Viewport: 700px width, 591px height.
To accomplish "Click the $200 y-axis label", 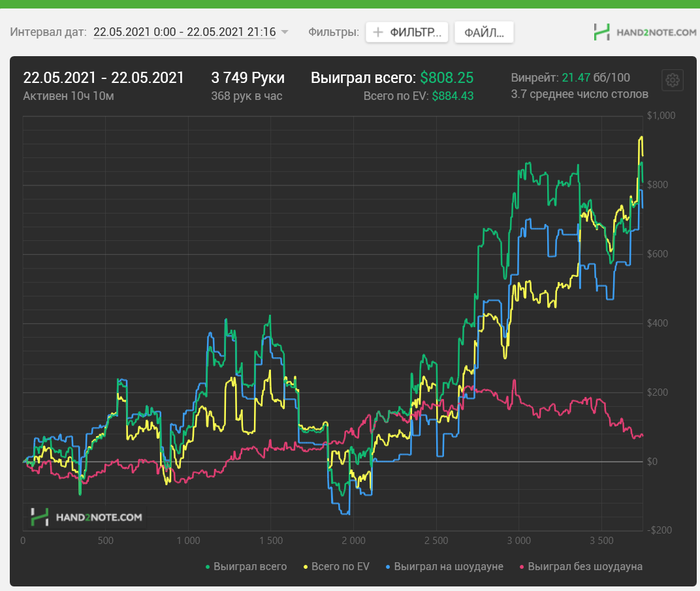I will (658, 392).
